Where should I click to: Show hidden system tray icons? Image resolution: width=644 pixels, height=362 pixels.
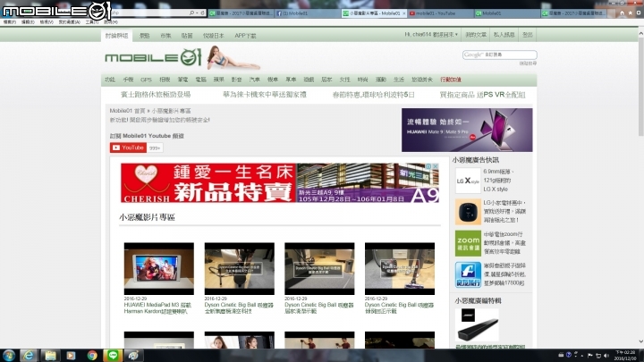coord(582,356)
